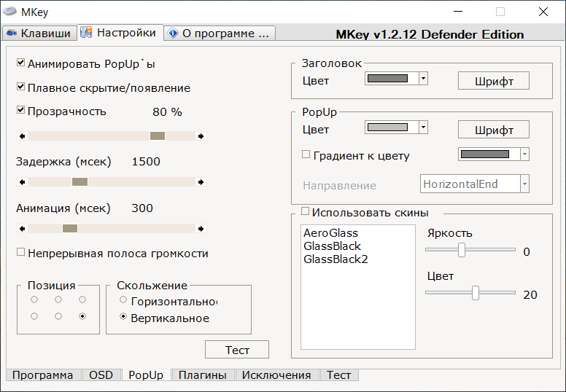Viewport: 566px width, 392px height.
Task: Open О программе tab
Action: [x=220, y=34]
